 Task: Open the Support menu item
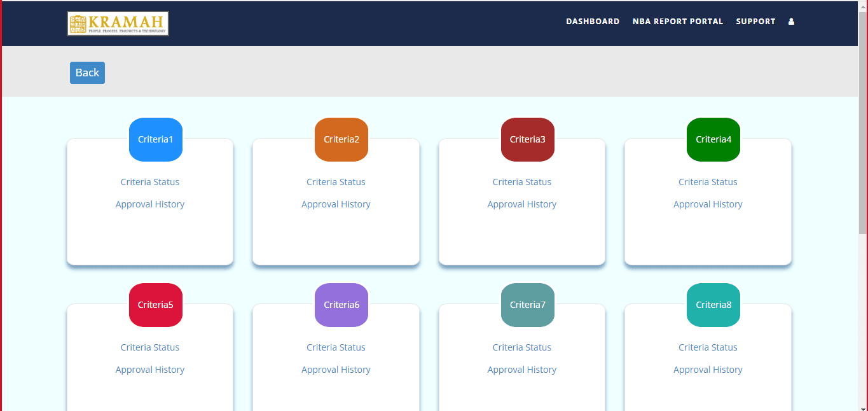(755, 22)
